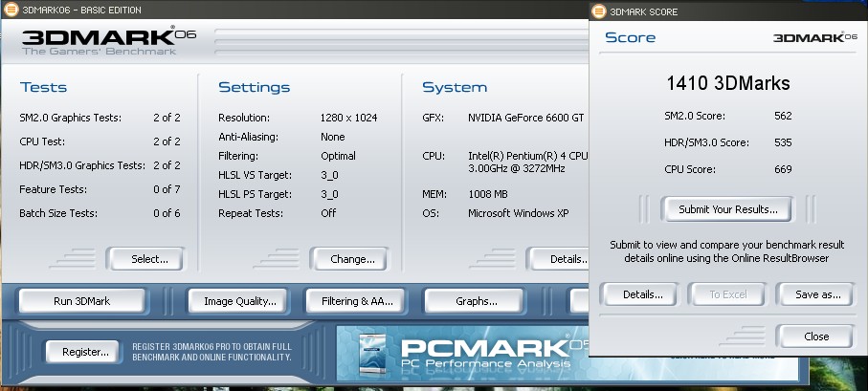Click the CPU Test label in Tests
Viewport: 868px width, 391px height.
[x=42, y=141]
